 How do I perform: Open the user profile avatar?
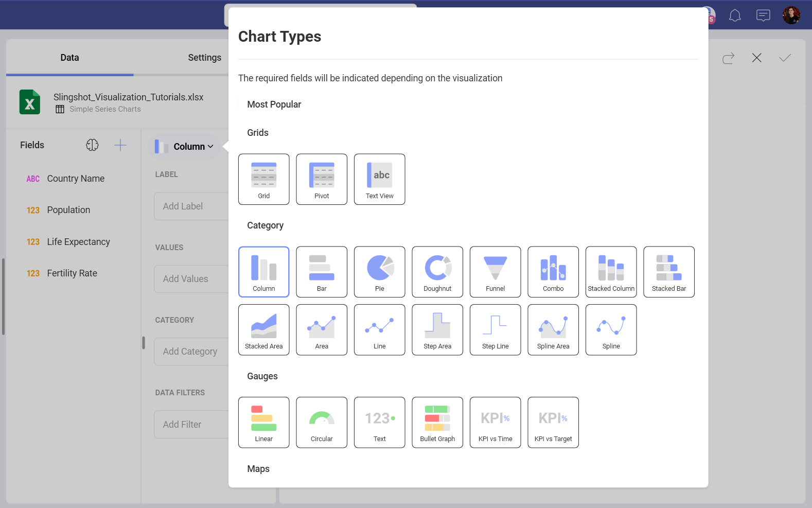791,15
